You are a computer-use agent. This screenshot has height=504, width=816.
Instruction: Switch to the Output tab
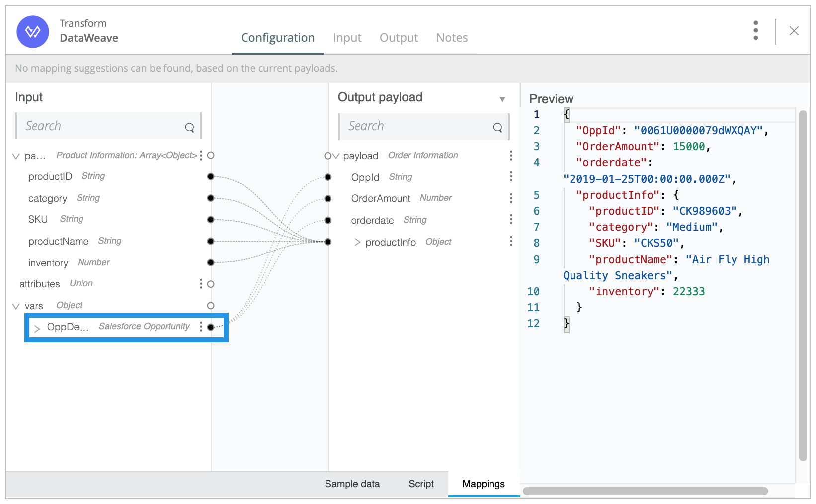pos(399,38)
